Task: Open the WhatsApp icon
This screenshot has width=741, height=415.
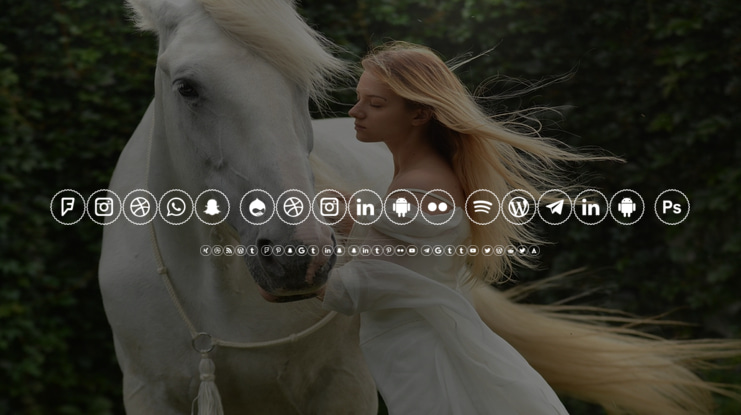Action: (x=176, y=207)
